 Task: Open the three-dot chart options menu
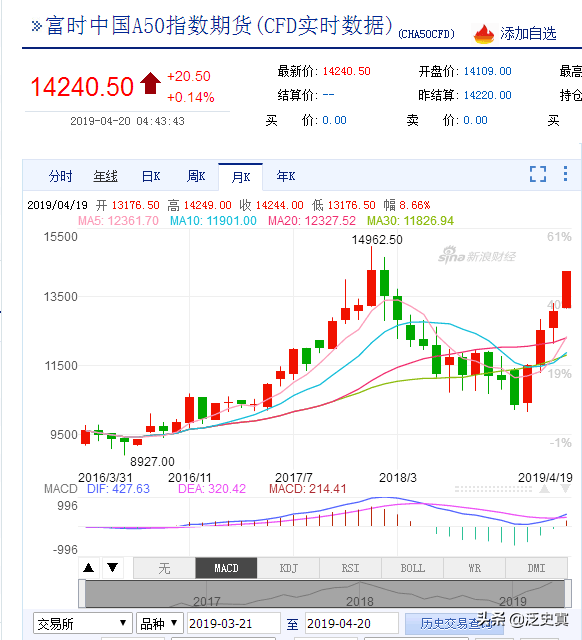(x=565, y=173)
